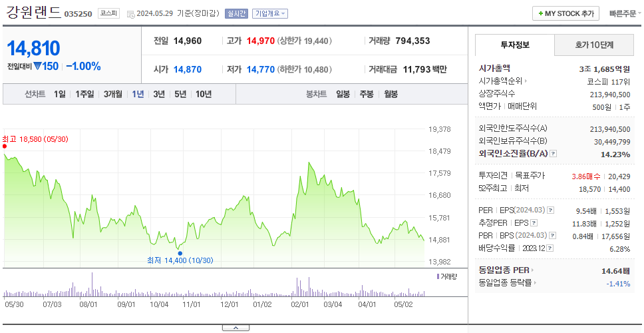Click the 전일 price value 14,960
This screenshot has height=333, width=644.
click(188, 41)
